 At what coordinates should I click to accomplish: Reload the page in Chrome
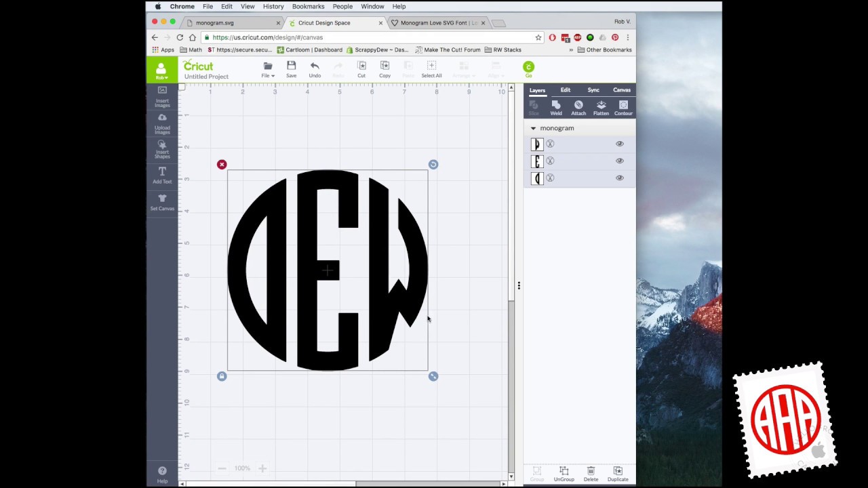[x=180, y=37]
